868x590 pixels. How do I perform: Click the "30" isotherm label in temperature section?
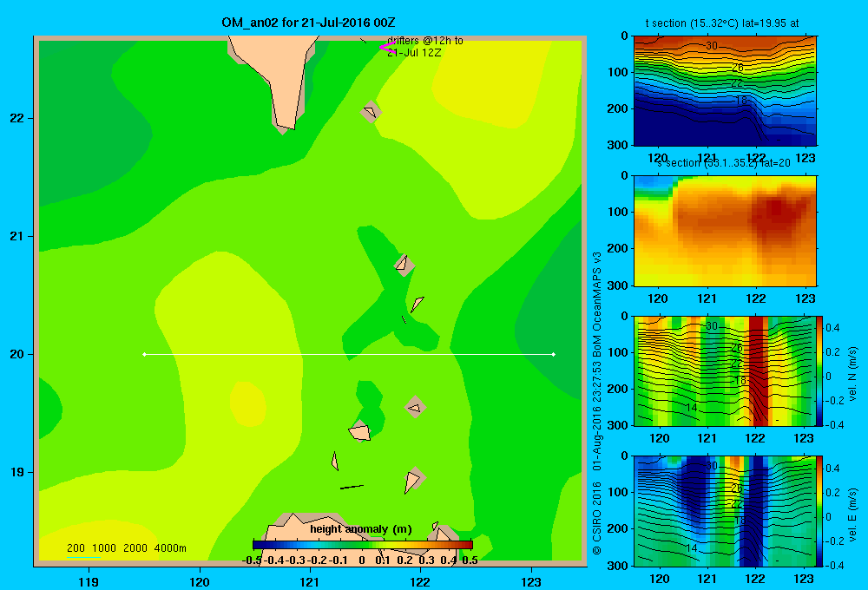coord(712,45)
